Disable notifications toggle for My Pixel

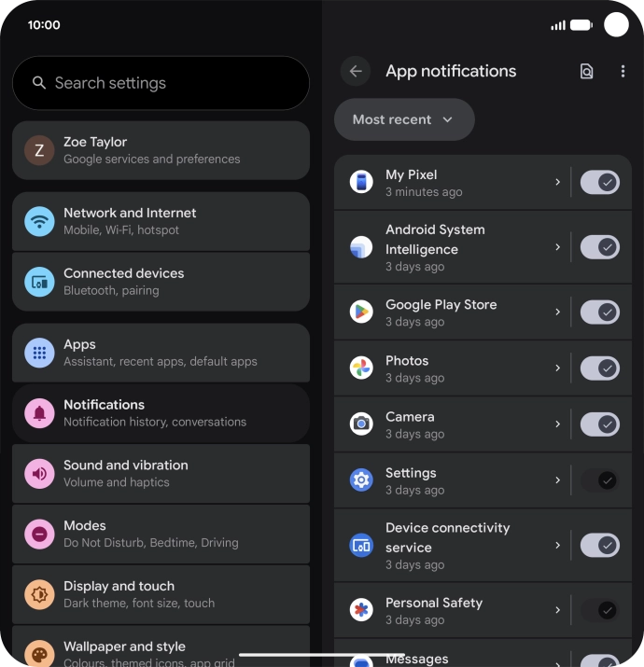click(600, 182)
